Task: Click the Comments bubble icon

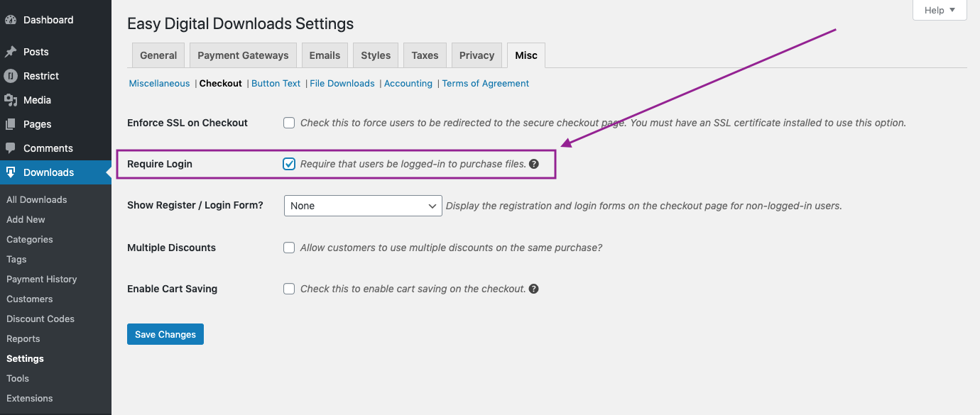Action: point(11,148)
